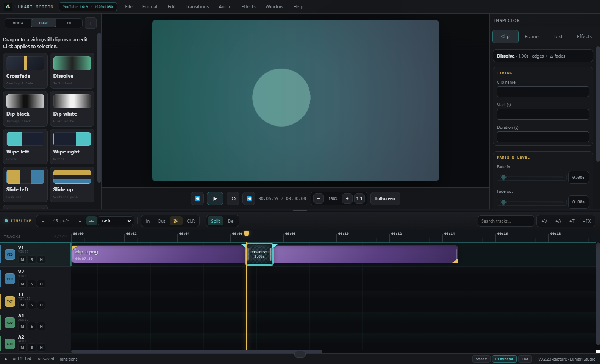Solo audio track A2
The width and height of the screenshot is (600, 364).
[32, 348]
